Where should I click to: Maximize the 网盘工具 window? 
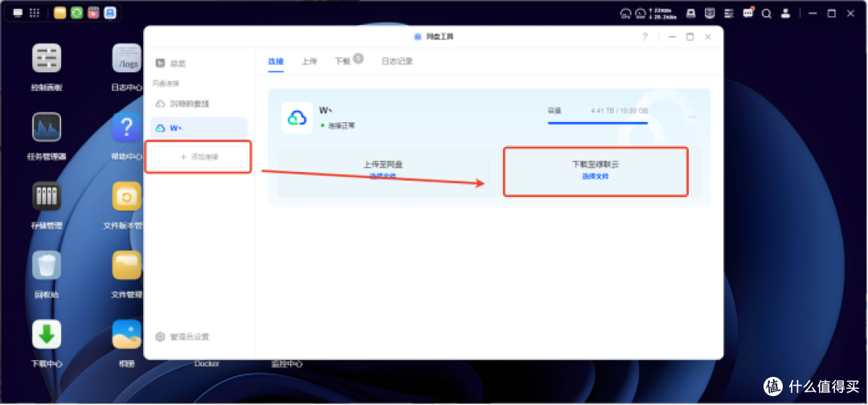coord(690,37)
